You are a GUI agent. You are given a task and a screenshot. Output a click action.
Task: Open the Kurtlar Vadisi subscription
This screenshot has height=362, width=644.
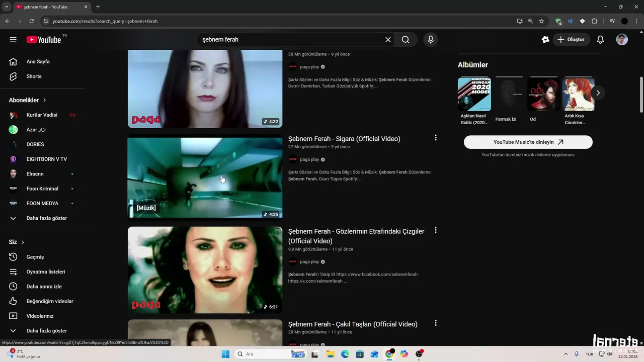42,115
